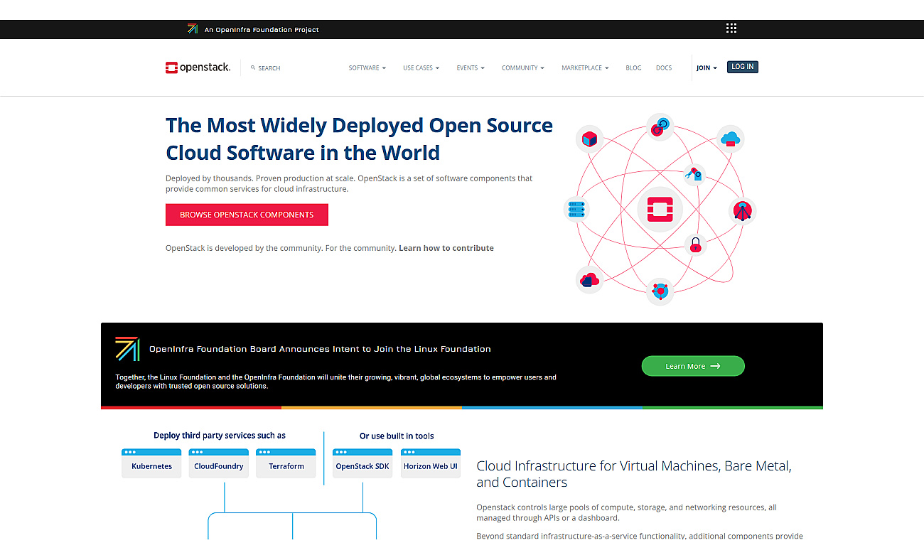Open the Use Cases dropdown

421,68
